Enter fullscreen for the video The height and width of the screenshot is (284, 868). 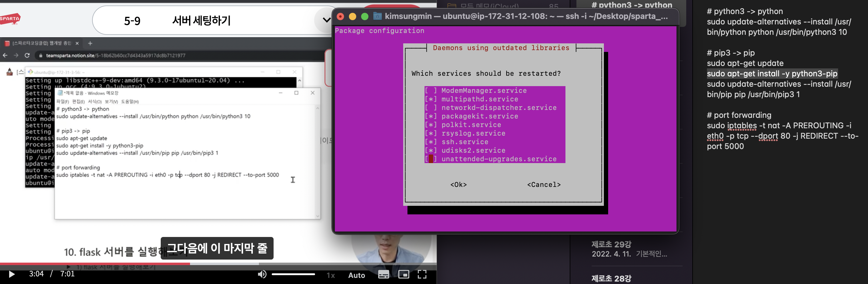[422, 274]
